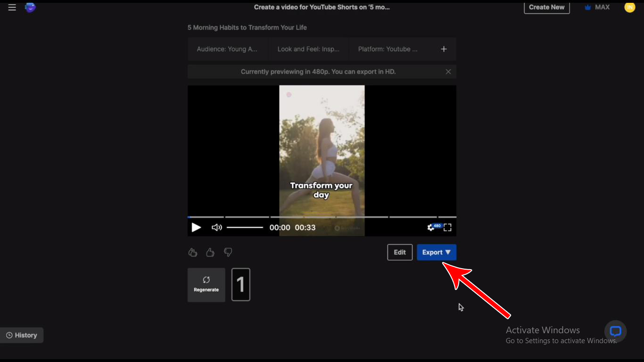
Task: Adjust the volume slider
Action: (x=245, y=228)
